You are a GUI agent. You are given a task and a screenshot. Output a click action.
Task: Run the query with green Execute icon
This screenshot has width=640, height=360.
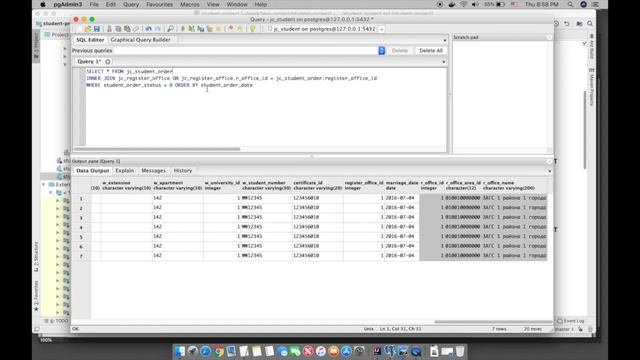(x=183, y=29)
